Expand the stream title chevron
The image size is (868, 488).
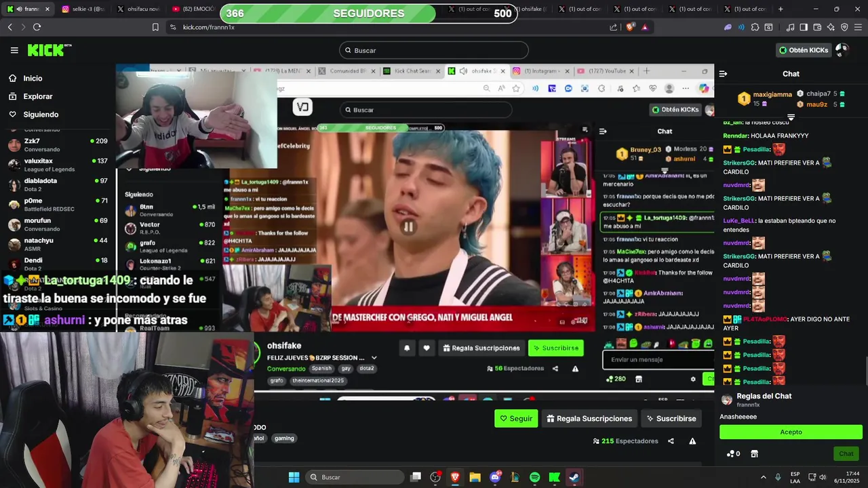(374, 358)
